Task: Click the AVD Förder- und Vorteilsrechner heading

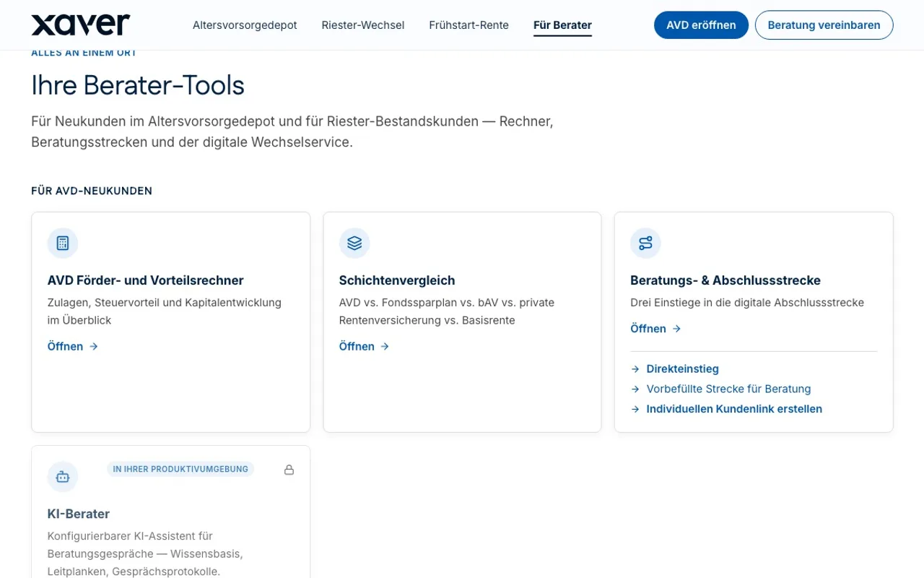Action: (x=146, y=280)
